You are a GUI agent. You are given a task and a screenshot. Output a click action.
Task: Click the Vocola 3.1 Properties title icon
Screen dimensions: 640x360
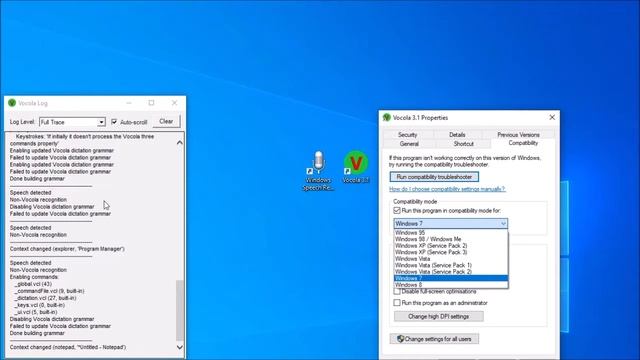[387, 118]
